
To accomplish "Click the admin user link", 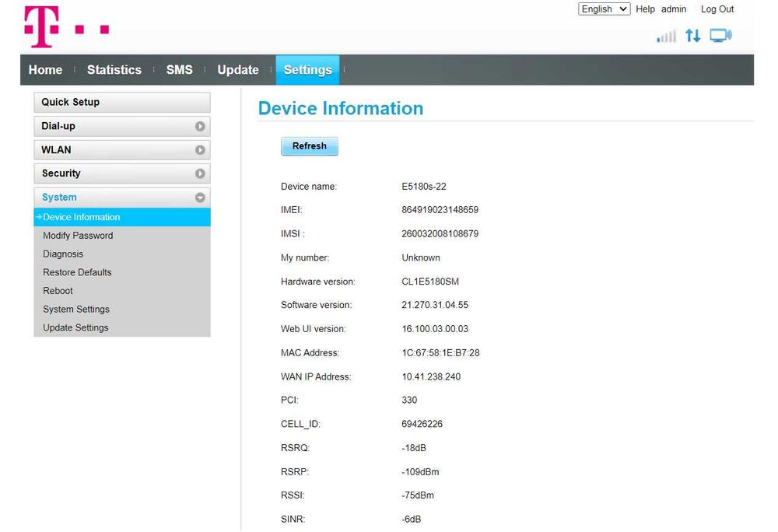I will click(673, 9).
